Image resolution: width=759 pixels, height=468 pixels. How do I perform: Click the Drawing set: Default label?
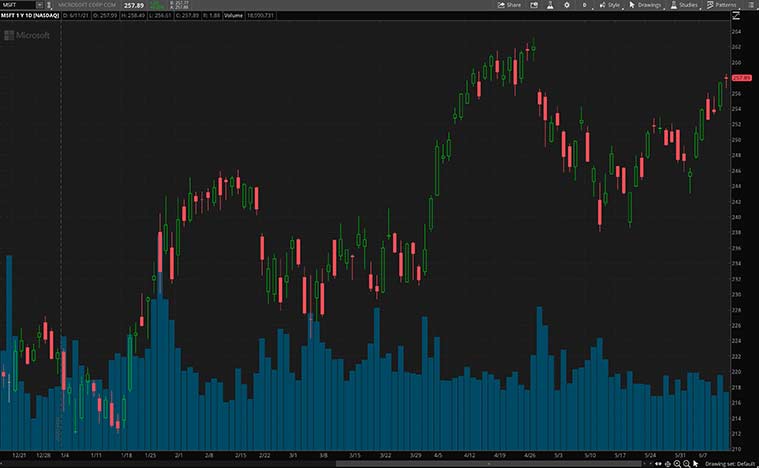[732, 464]
